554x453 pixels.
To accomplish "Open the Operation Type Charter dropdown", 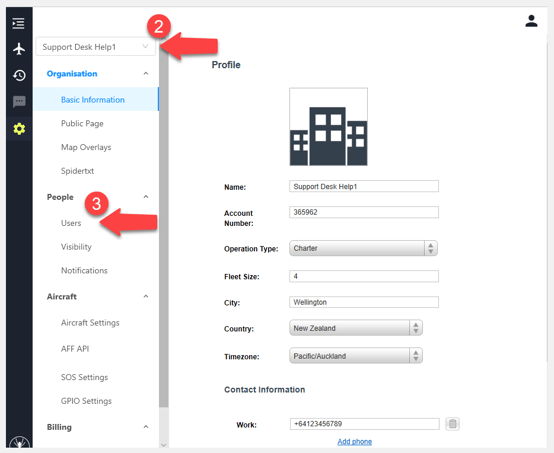I will pyautogui.click(x=363, y=248).
